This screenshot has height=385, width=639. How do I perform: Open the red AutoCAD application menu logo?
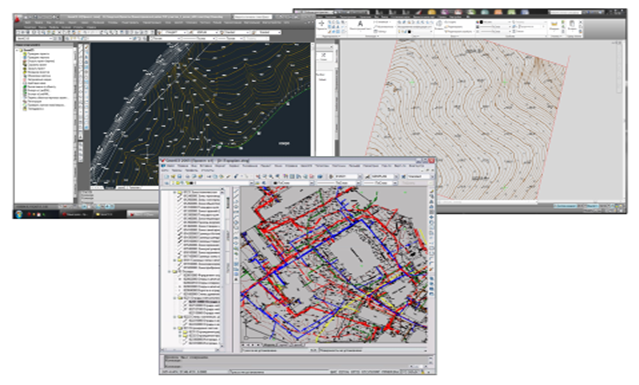(x=18, y=19)
